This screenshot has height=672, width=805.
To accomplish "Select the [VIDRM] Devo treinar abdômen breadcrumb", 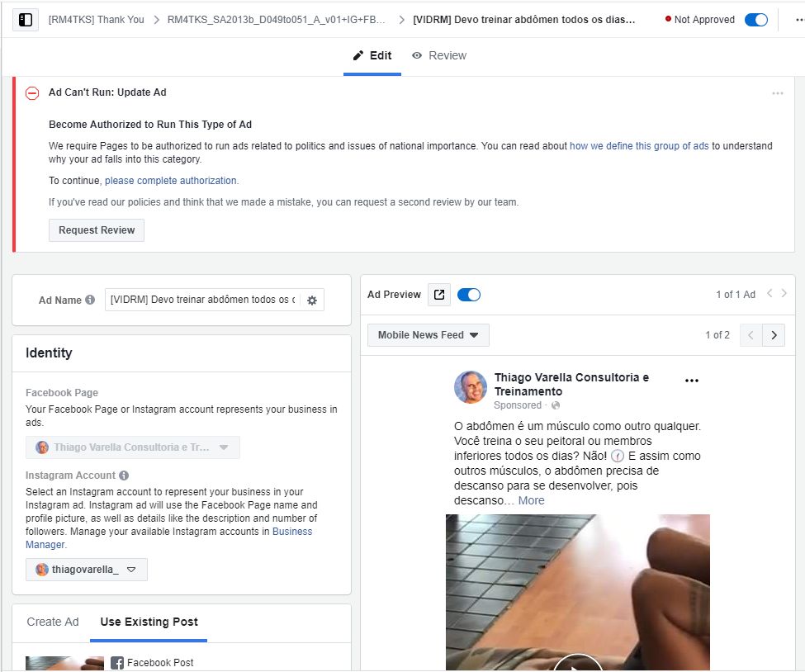I will click(524, 20).
